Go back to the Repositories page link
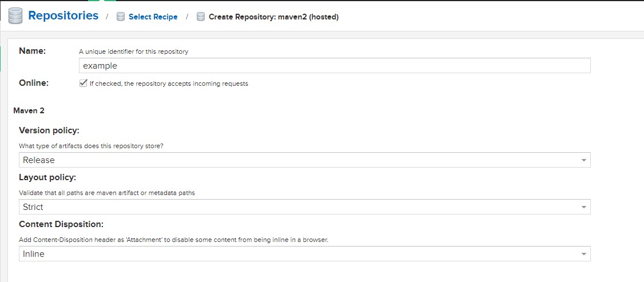Viewport: 644px width, 282px height. click(x=63, y=15)
